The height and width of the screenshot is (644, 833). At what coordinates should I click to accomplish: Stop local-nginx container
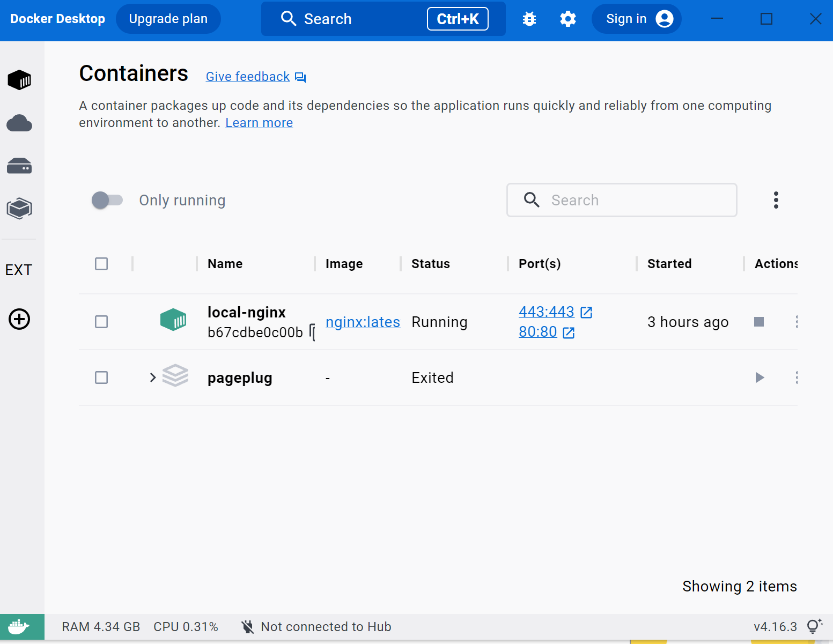pyautogui.click(x=759, y=322)
